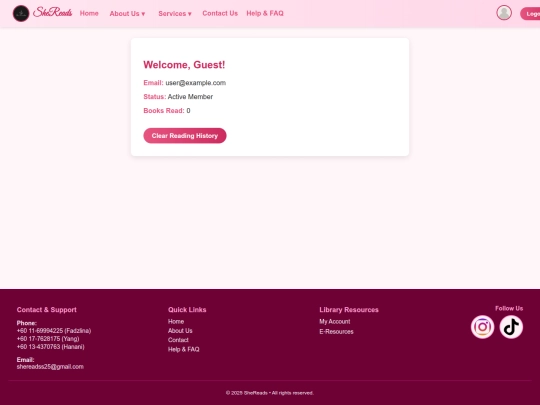Open the user profile avatar icon
The height and width of the screenshot is (405, 540).
(504, 13)
